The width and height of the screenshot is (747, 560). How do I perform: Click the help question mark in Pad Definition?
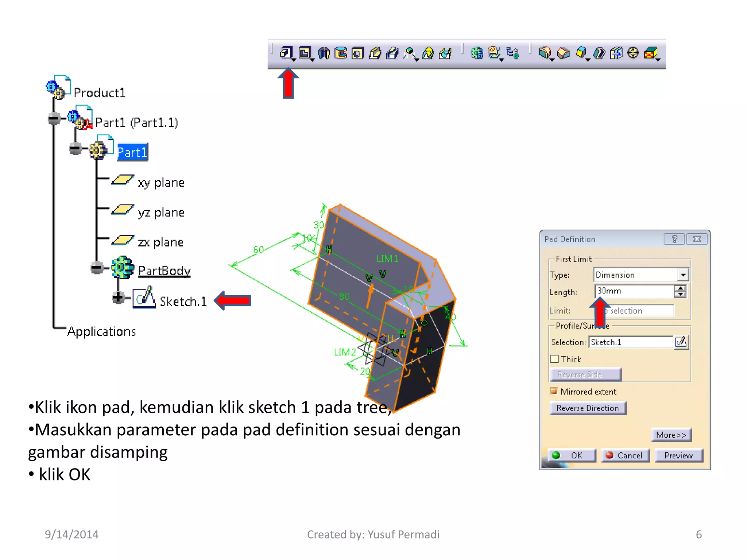pyautogui.click(x=674, y=239)
